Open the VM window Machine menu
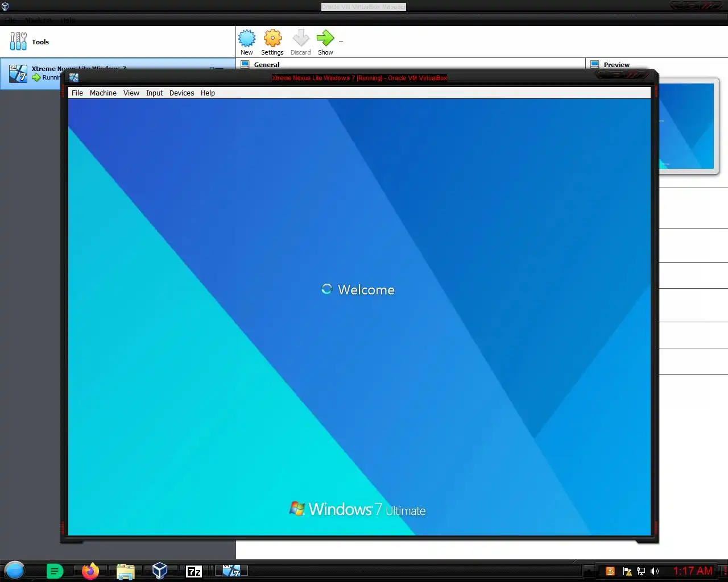Viewport: 728px width, 582px height. coord(103,93)
